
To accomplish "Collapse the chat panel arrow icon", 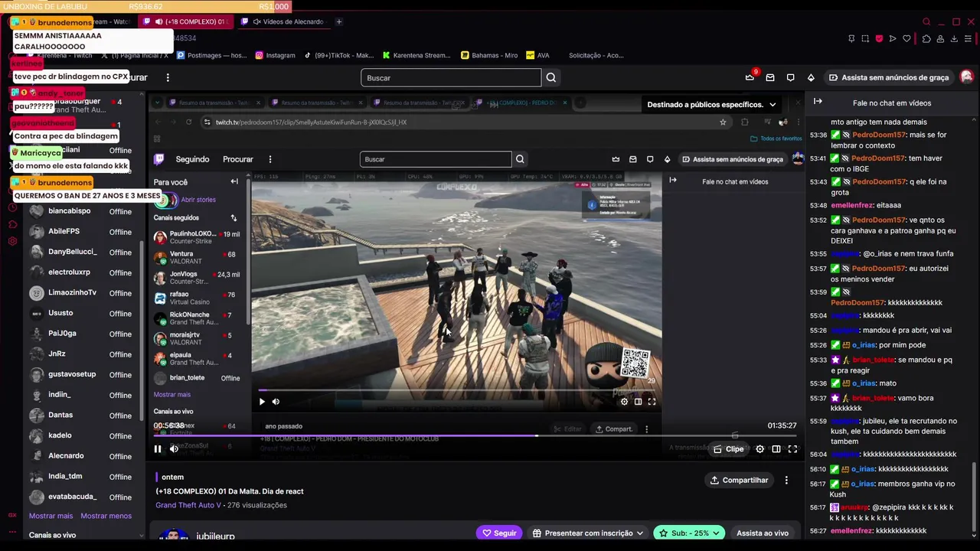I will [x=818, y=101].
